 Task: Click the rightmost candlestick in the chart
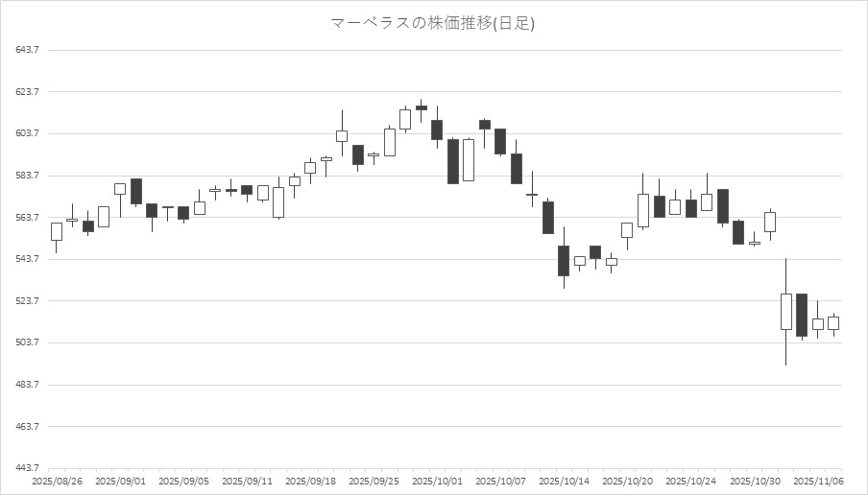pos(833,323)
